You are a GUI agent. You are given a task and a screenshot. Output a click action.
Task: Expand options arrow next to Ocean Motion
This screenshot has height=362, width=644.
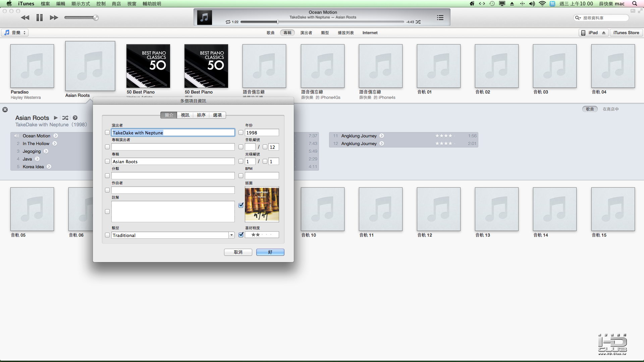56,136
